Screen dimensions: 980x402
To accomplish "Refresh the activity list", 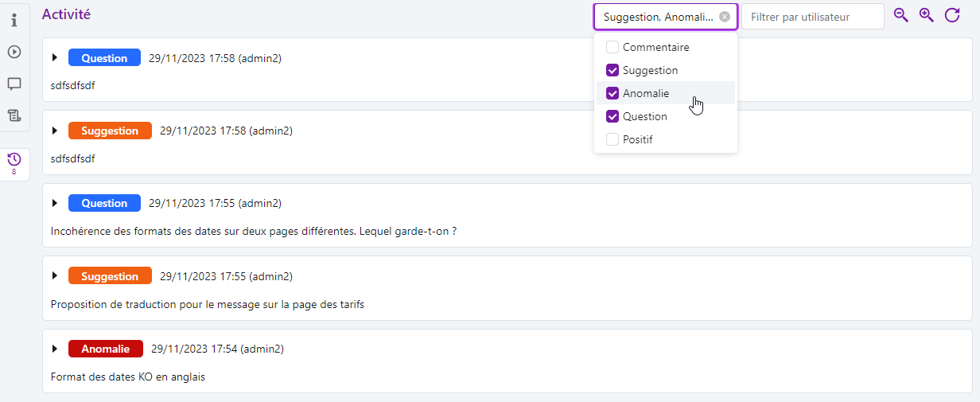I will click(952, 15).
